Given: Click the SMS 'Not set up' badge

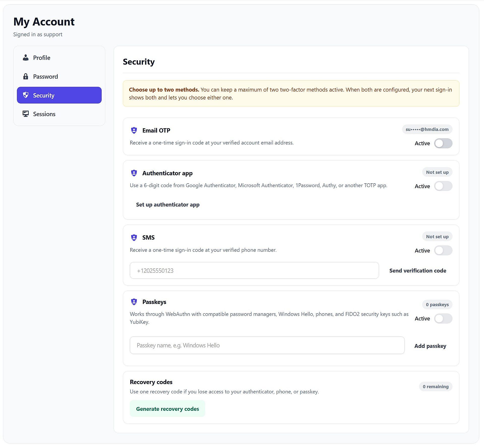Looking at the screenshot, I should 437,236.
